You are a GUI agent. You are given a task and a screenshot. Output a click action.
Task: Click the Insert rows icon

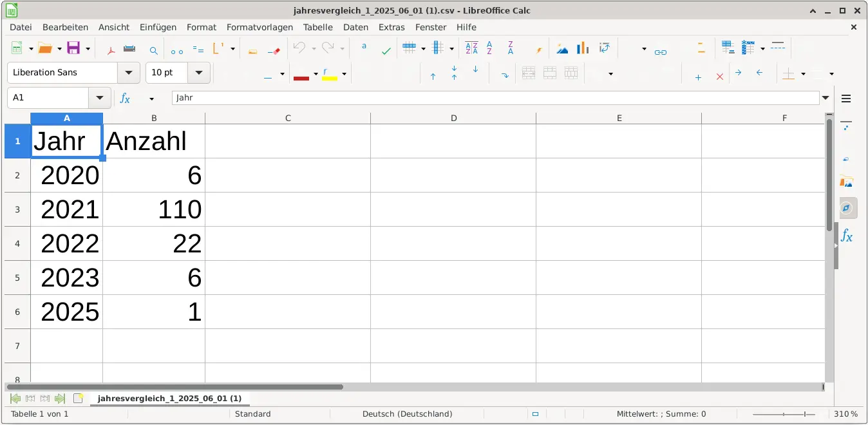409,48
